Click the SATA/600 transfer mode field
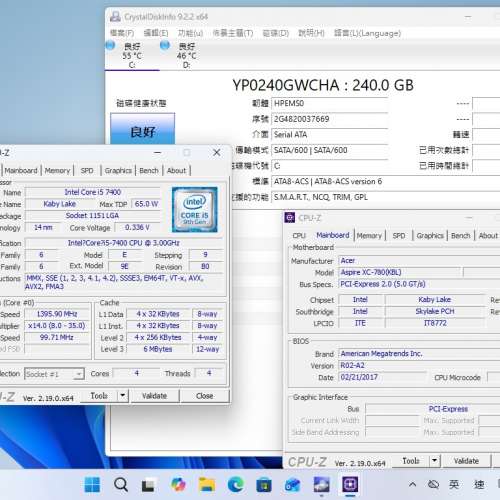This screenshot has width=500, height=500. point(329,150)
